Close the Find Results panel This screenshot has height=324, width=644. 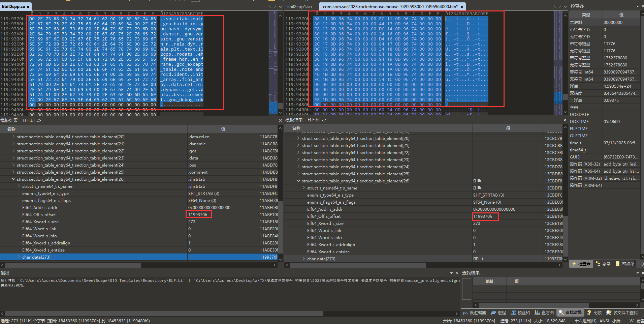(642, 273)
